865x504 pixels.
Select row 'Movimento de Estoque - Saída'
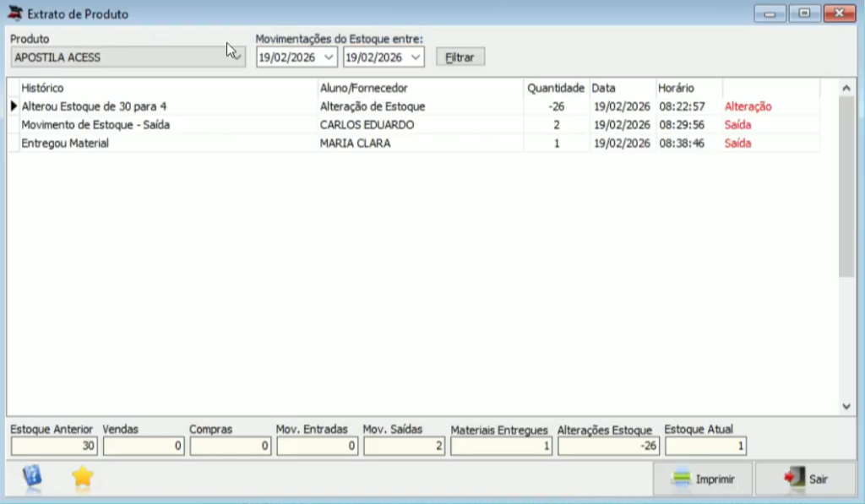click(x=414, y=125)
